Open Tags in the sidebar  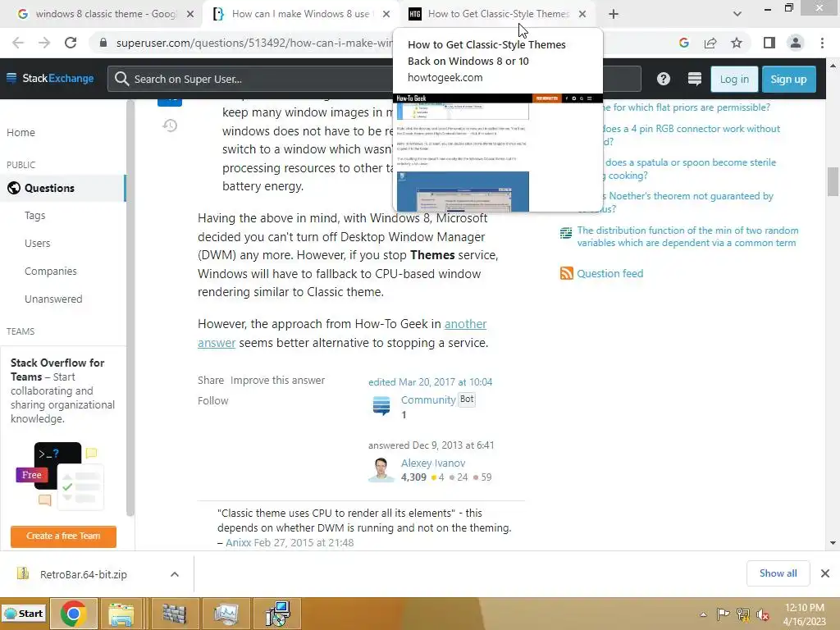[x=34, y=216]
